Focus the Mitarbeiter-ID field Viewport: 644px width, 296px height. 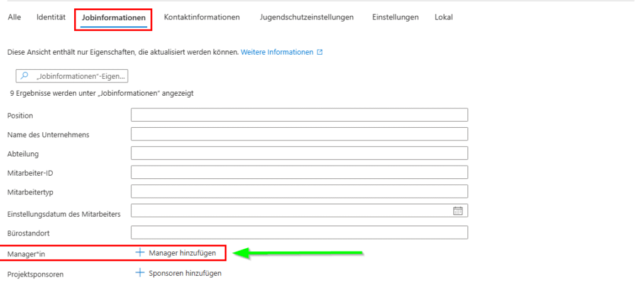coord(299,172)
